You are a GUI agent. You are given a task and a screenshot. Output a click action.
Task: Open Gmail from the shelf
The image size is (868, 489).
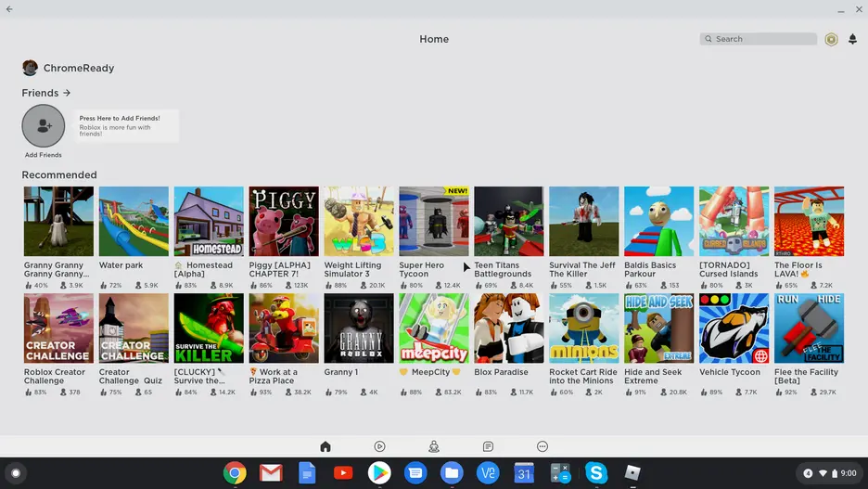(x=271, y=473)
